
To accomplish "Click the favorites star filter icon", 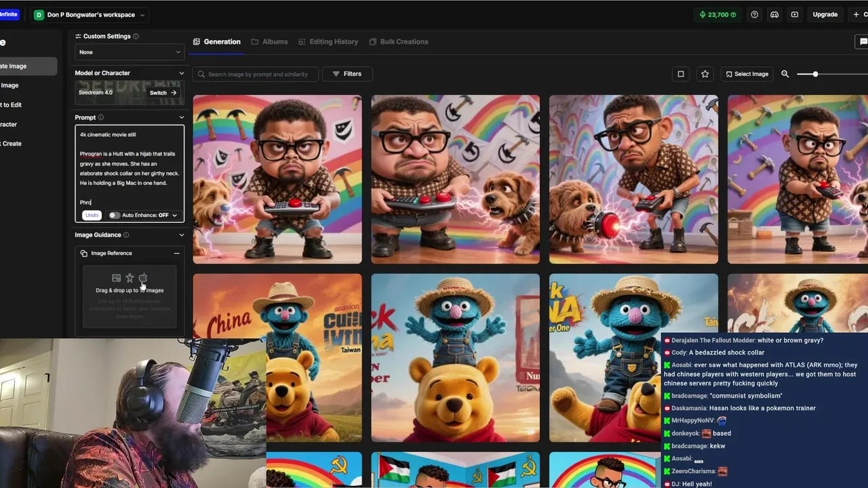I will tap(705, 74).
